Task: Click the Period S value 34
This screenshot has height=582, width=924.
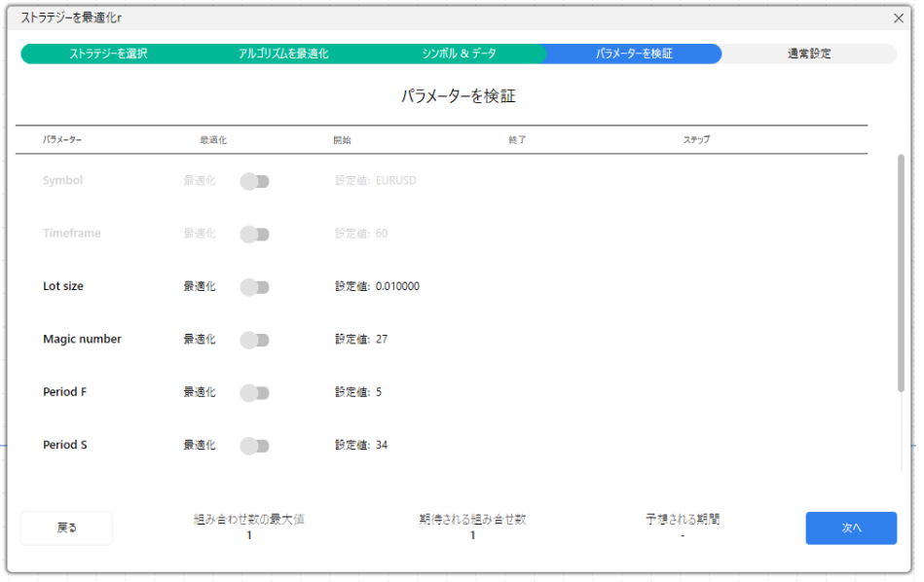Action: (x=382, y=446)
